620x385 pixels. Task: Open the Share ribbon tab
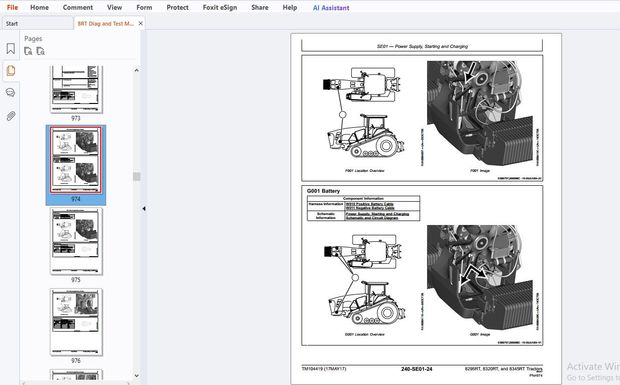point(260,7)
